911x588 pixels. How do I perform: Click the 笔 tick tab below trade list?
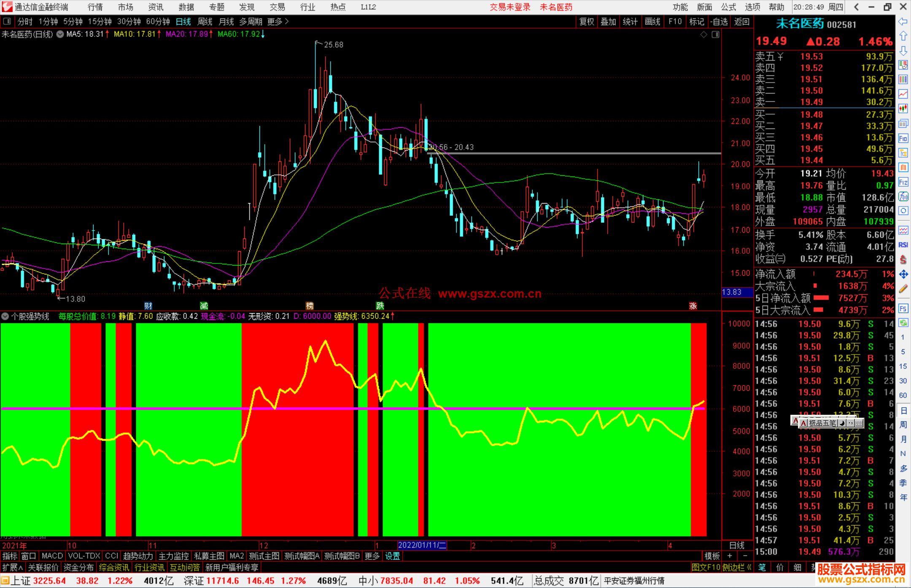[762, 567]
